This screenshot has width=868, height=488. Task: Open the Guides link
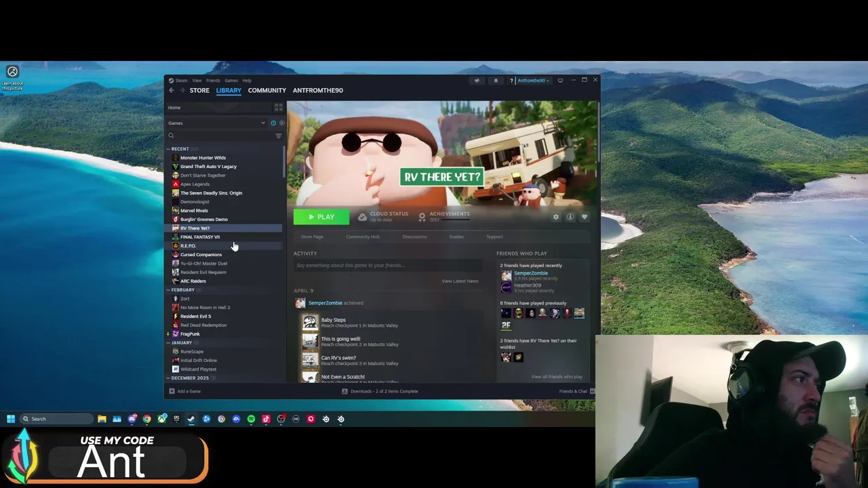(456, 237)
